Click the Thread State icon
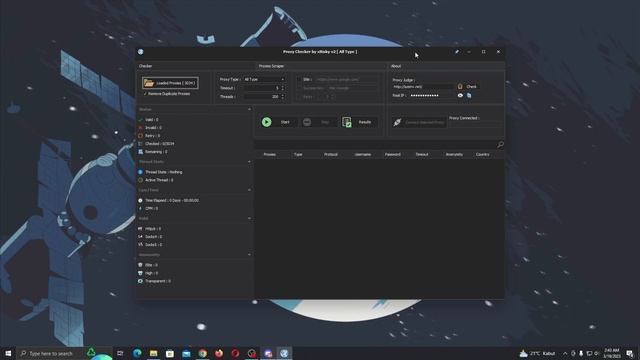The height and width of the screenshot is (360, 640). coord(140,172)
